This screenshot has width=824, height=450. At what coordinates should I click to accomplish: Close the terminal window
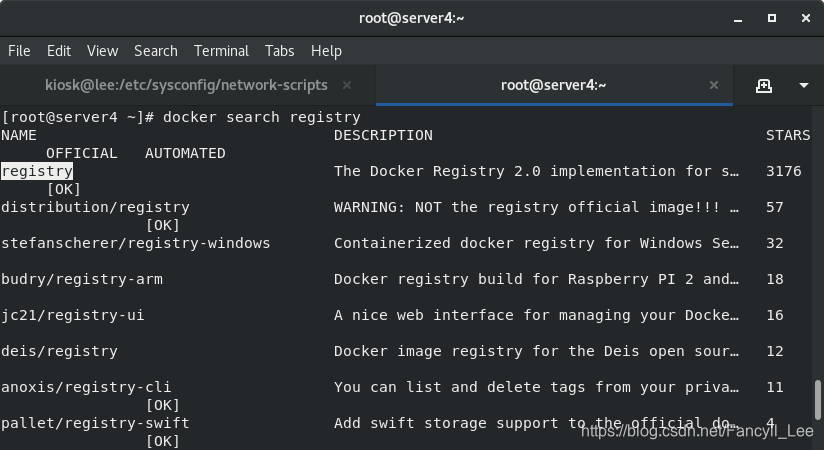coord(806,18)
